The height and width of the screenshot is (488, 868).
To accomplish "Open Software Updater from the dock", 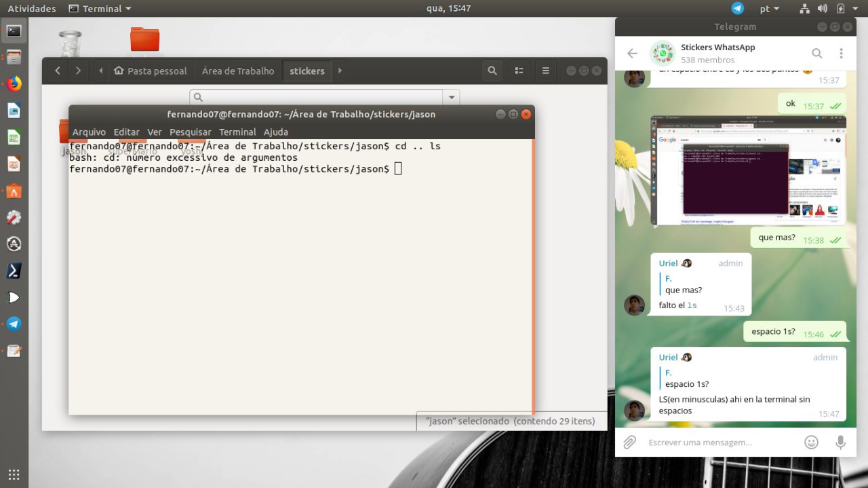I will 14,244.
